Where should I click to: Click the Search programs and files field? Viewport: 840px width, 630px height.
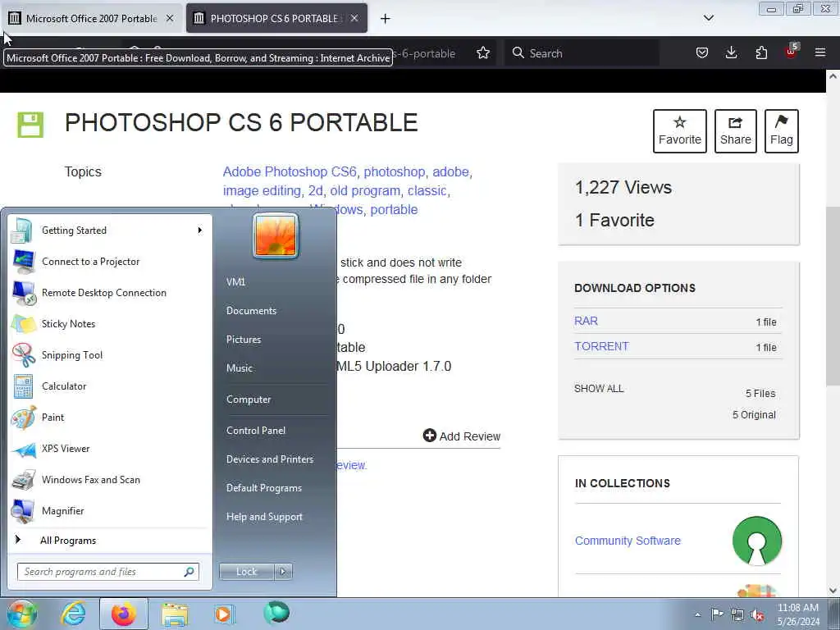coord(108,572)
